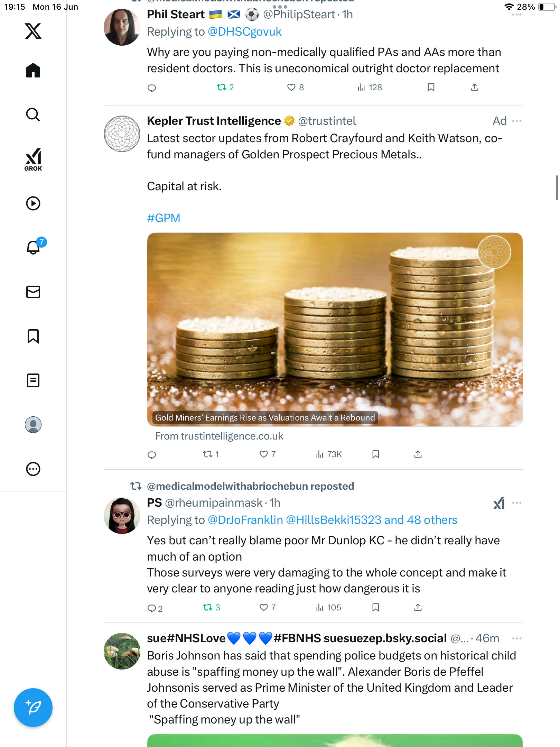
Task: Open the Video play icon in sidebar
Action: click(33, 203)
